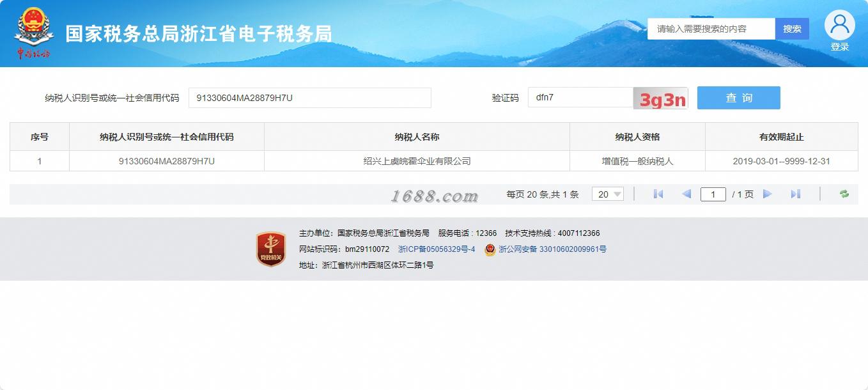Select cell 91330604MA28879H7U in the table row
Image resolution: width=868 pixels, height=390 pixels.
click(167, 161)
